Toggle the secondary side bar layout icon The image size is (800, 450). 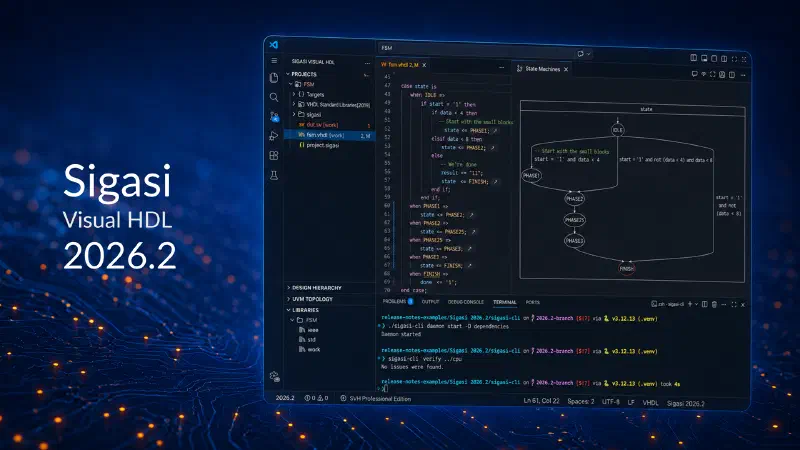pos(714,59)
